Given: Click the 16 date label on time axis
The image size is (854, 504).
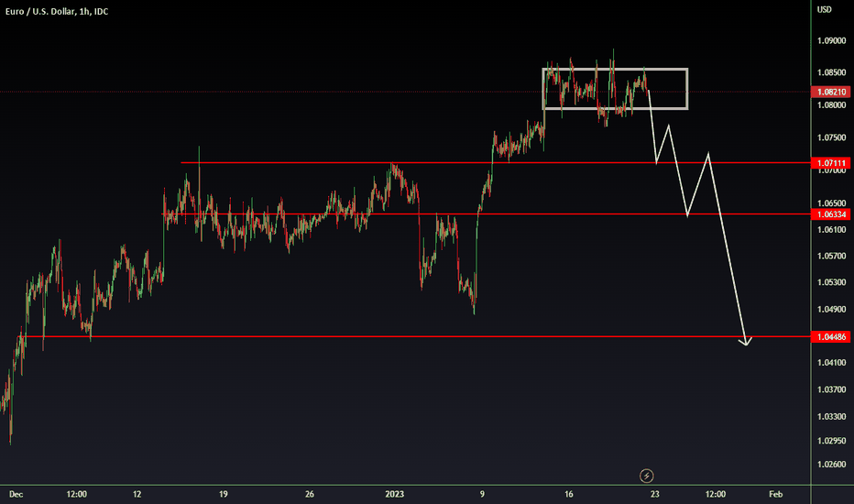Looking at the screenshot, I should click(x=569, y=494).
